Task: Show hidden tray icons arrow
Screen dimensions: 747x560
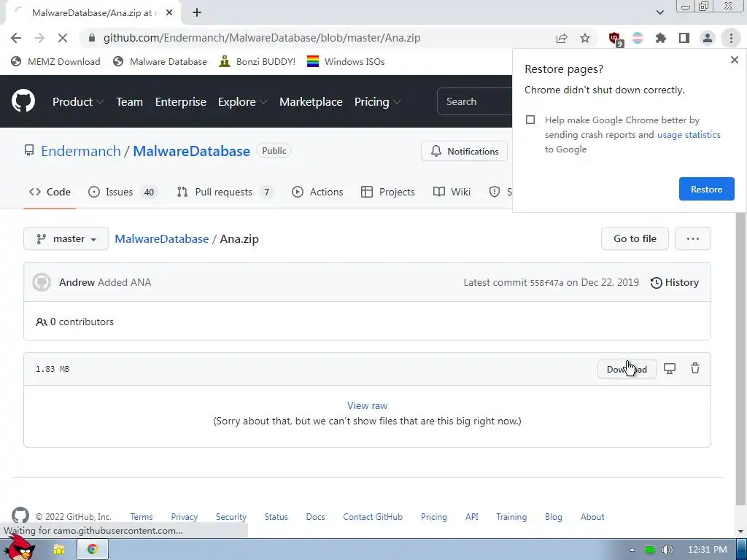Action: coord(632,550)
